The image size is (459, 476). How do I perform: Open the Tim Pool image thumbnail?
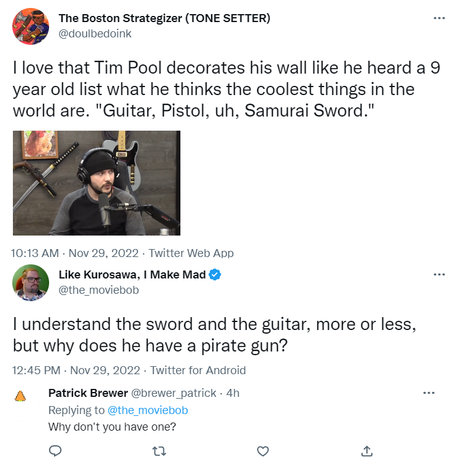[x=96, y=183]
